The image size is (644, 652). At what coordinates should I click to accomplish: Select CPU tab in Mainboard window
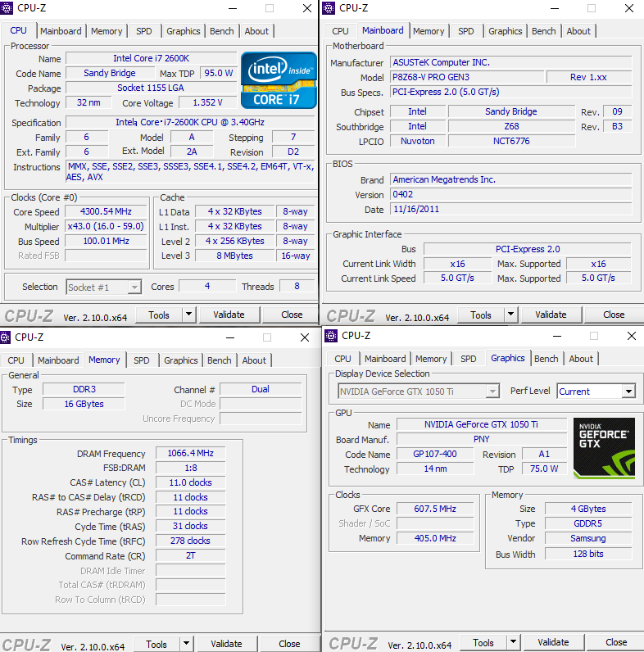pos(340,31)
